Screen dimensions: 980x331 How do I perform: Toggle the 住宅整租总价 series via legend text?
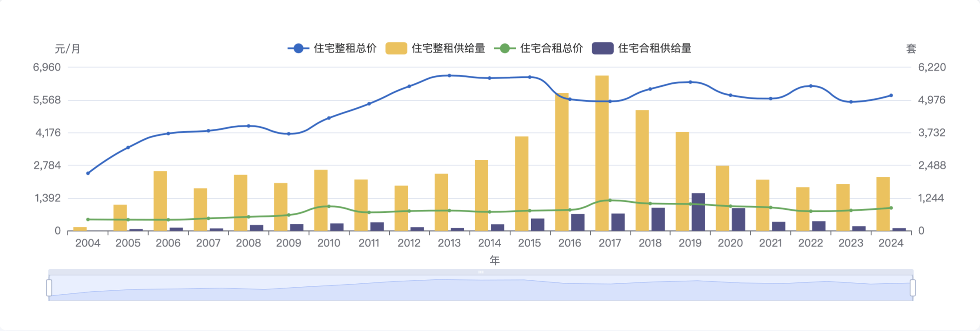(x=345, y=48)
